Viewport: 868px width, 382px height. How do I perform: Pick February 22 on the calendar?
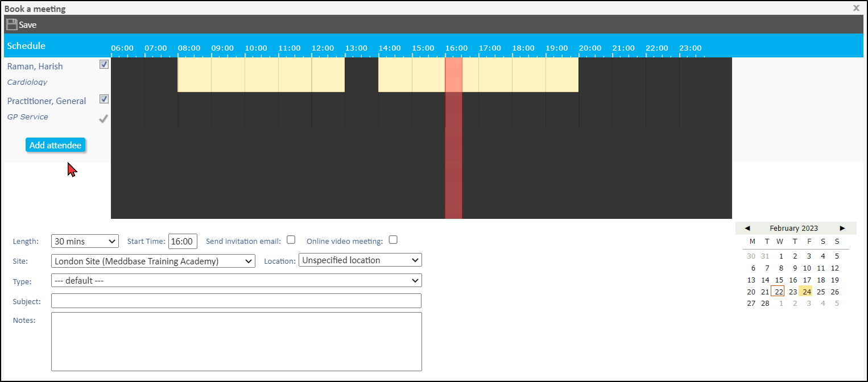[x=778, y=292]
